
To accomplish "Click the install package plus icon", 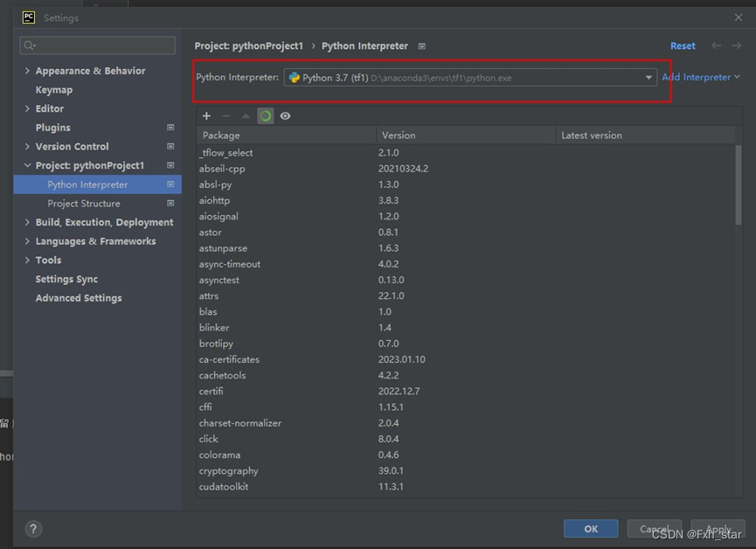I will (206, 115).
